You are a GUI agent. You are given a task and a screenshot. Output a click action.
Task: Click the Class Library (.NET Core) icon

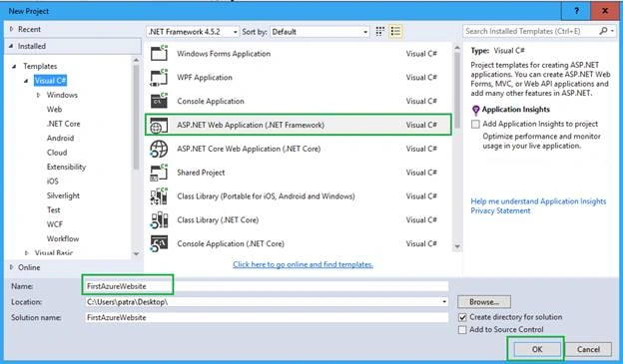coord(159,220)
